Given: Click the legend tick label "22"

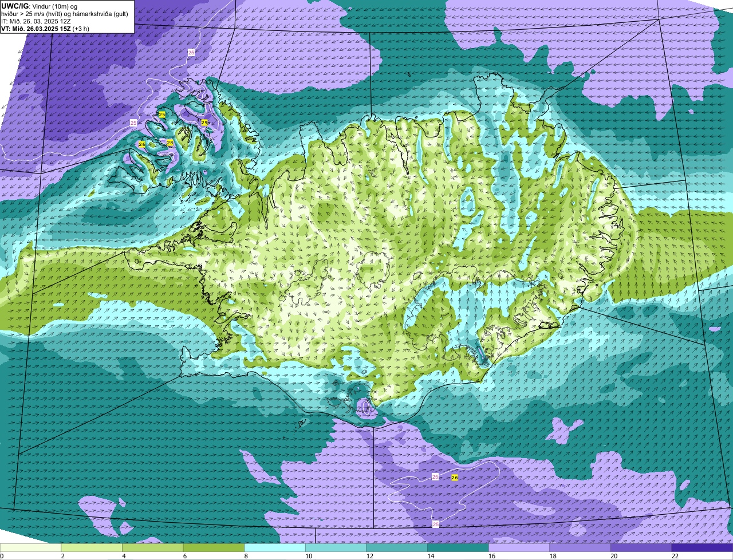Looking at the screenshot, I should (675, 556).
